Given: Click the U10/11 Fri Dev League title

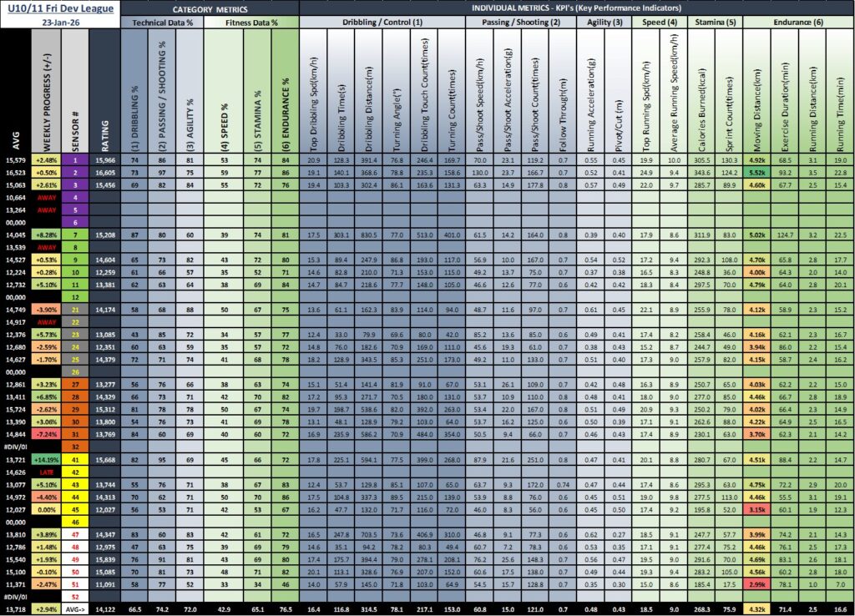Looking at the screenshot, I should coord(58,8).
